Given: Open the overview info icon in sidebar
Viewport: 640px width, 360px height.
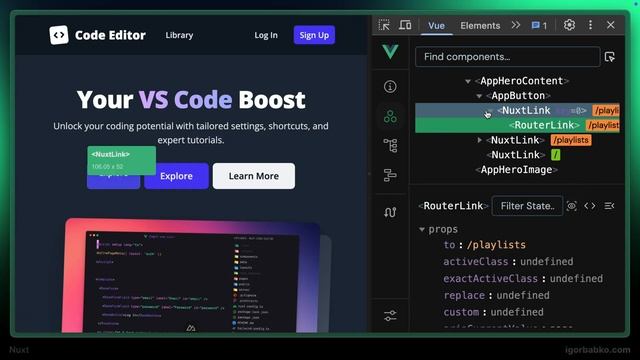Looking at the screenshot, I should click(390, 87).
